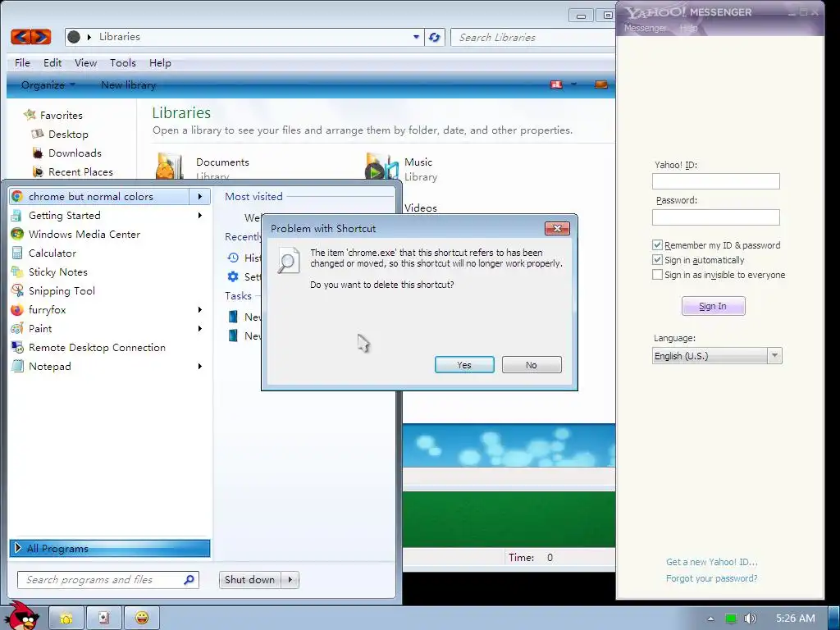Open the Music library icon

tap(381, 166)
